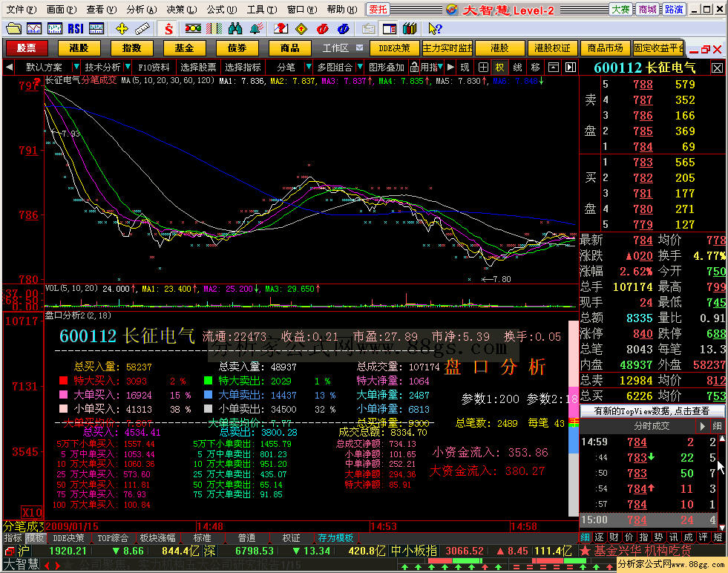Screen dimensions: 728x573
Task: Click the yellow four-way move arrows icon
Action: click(122, 29)
